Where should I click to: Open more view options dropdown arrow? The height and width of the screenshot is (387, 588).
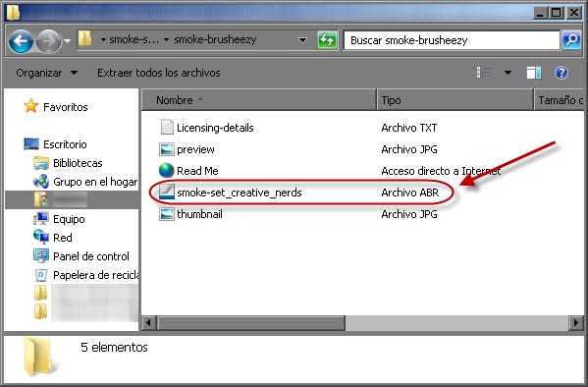click(508, 73)
